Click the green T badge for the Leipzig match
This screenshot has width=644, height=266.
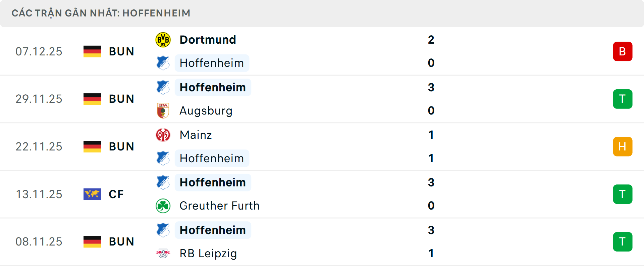click(x=623, y=242)
